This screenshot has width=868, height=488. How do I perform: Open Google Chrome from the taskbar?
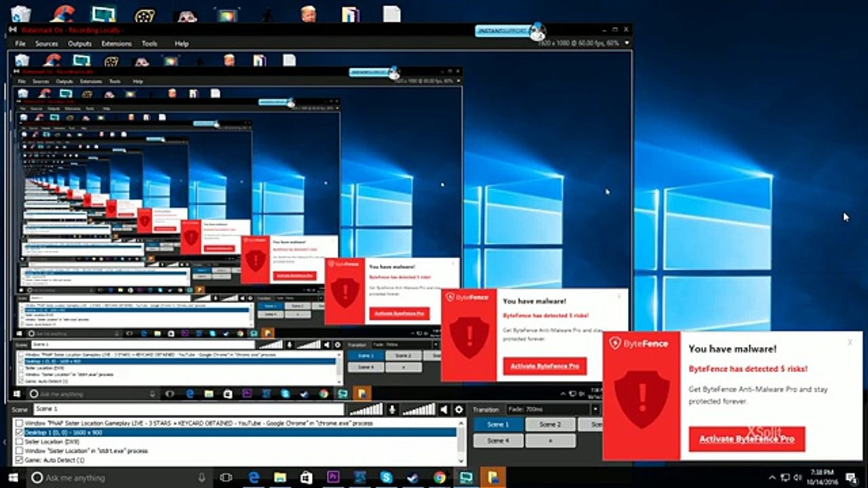pyautogui.click(x=439, y=478)
